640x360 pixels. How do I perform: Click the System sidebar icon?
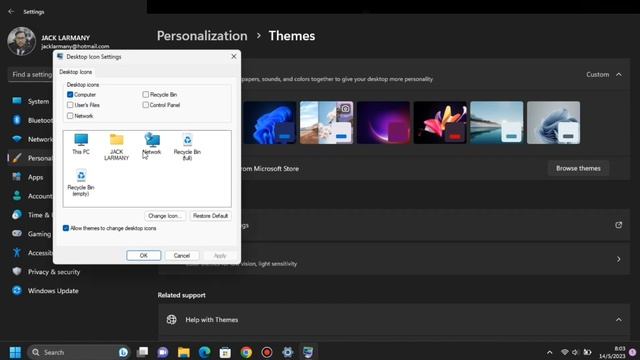pos(17,101)
